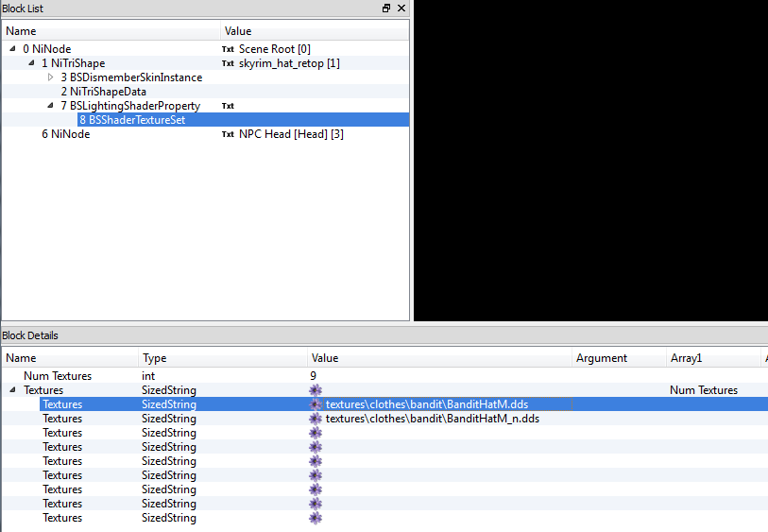The width and height of the screenshot is (768, 532).
Task: Select the 2 NiTriShapeData block
Action: [103, 92]
